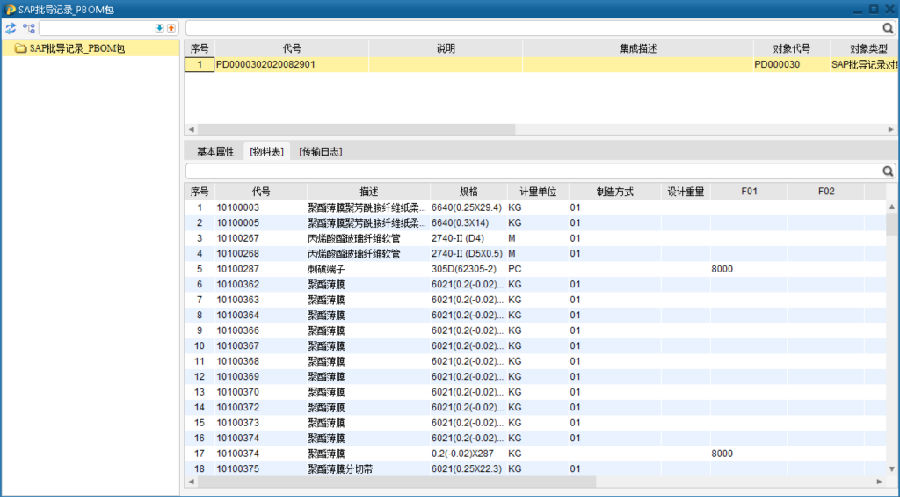900x497 pixels.
Task: Click the blue down-arrow icon in tree search
Action: pyautogui.click(x=159, y=29)
